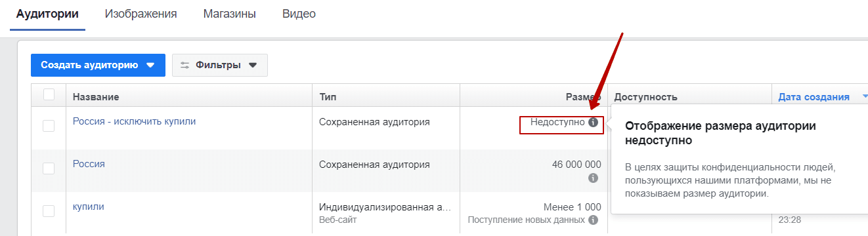Check the Россия audience row checkbox

click(x=49, y=168)
